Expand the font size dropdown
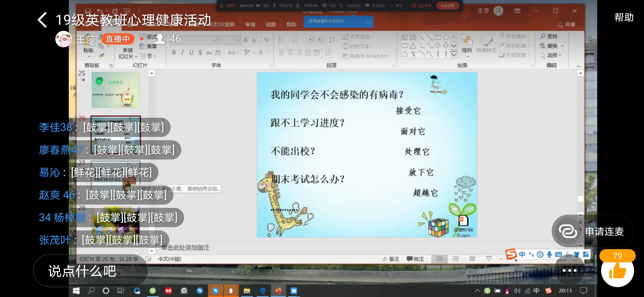This screenshot has width=644, height=297. 237,40
